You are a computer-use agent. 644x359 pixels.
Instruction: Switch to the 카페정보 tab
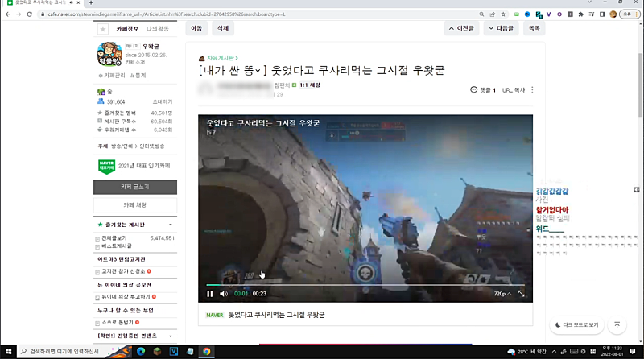(x=127, y=29)
